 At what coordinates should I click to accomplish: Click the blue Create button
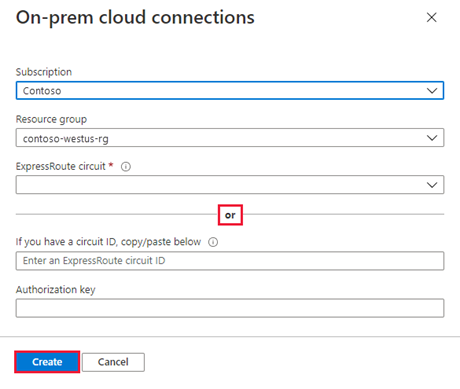(x=47, y=362)
